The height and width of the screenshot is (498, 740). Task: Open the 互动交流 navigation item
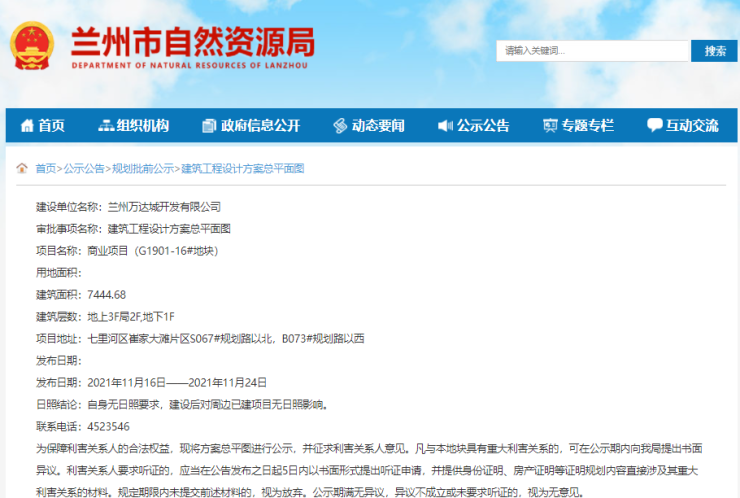click(x=692, y=126)
